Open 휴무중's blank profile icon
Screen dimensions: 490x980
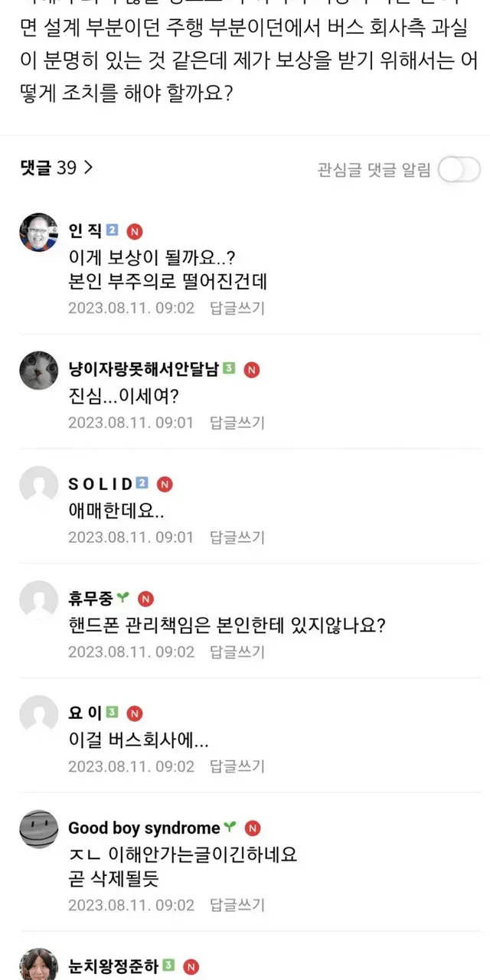tap(38, 599)
